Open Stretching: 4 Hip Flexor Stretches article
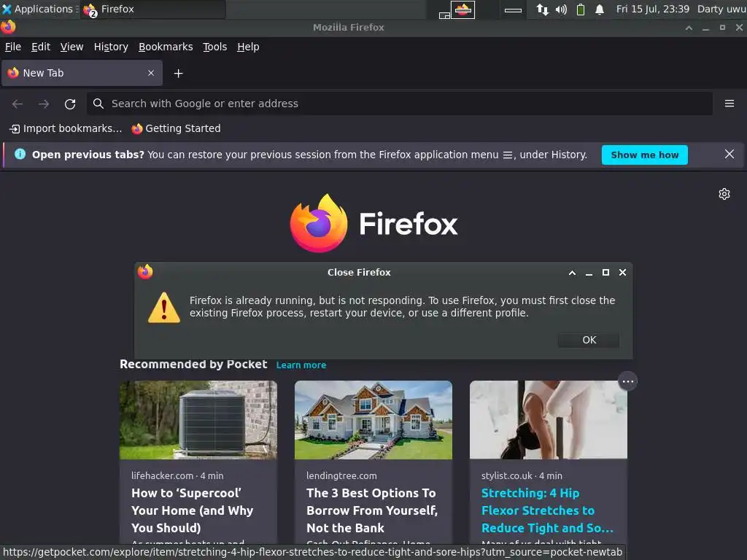Viewport: 747px width, 560px height. point(547,510)
